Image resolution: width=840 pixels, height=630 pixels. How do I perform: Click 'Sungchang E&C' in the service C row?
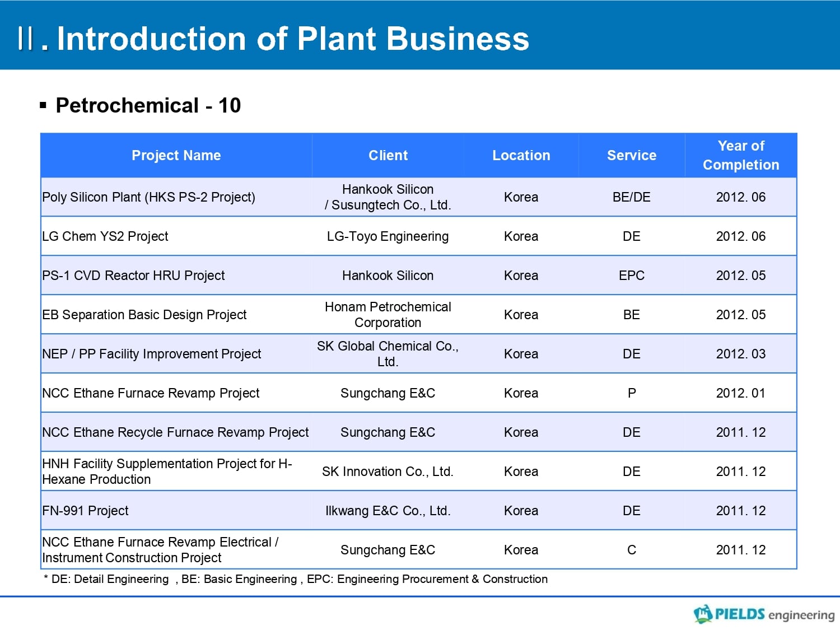pyautogui.click(x=388, y=550)
